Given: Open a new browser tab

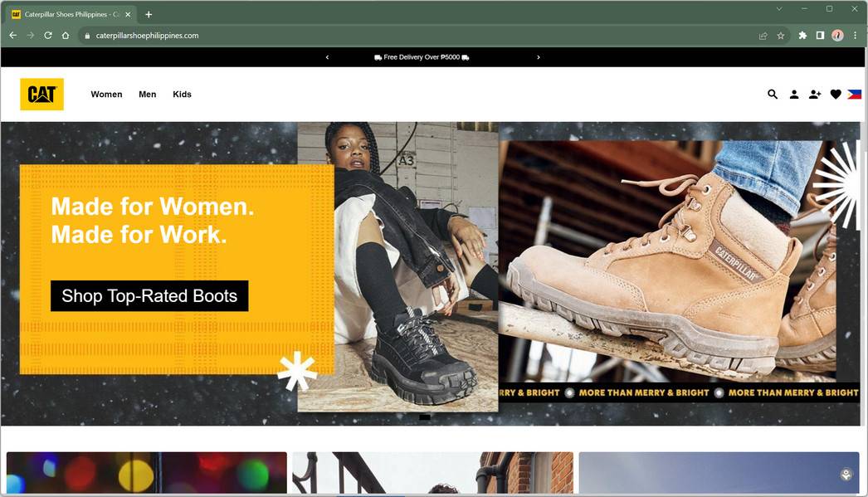Looking at the screenshot, I should (149, 14).
